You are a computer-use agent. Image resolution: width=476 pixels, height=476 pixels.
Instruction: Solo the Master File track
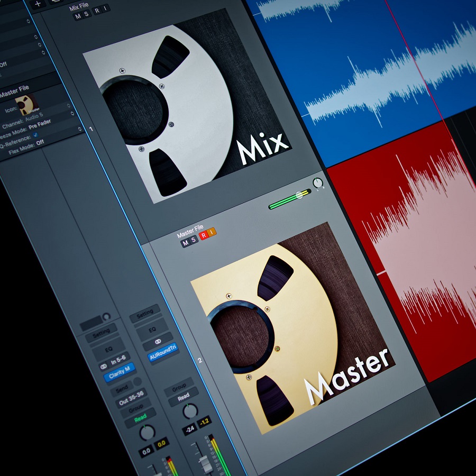tap(194, 240)
